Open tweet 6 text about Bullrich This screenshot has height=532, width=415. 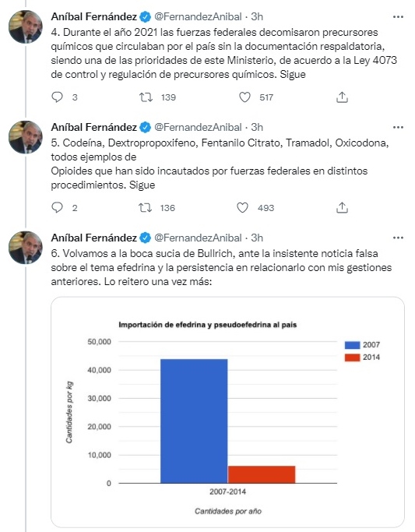[221, 267]
